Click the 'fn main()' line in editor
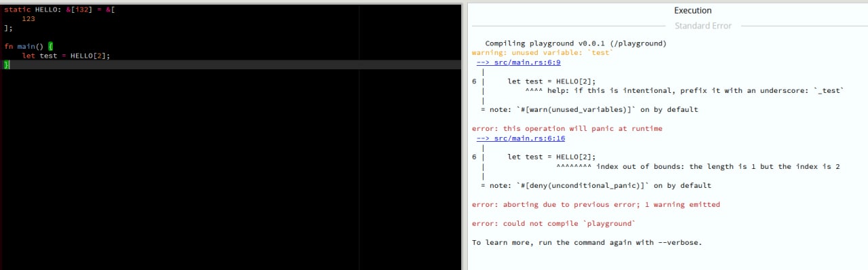 (x=28, y=46)
